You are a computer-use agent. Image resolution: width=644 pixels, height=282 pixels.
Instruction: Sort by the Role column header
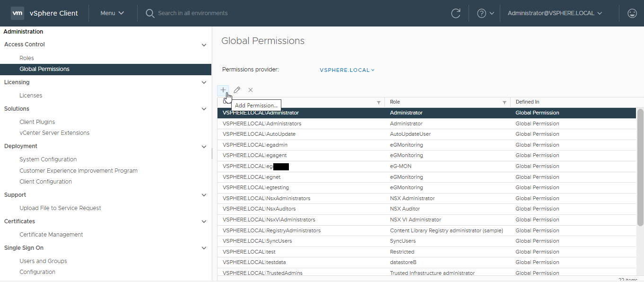click(395, 102)
